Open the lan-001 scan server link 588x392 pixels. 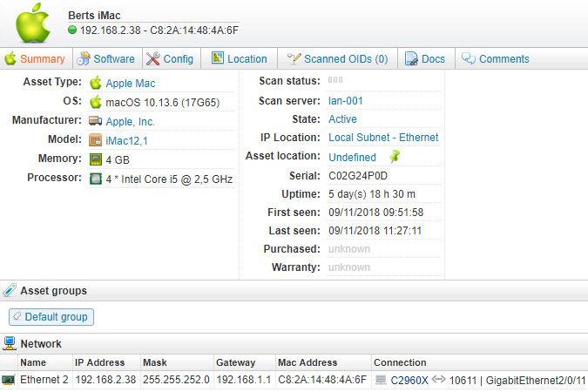346,100
